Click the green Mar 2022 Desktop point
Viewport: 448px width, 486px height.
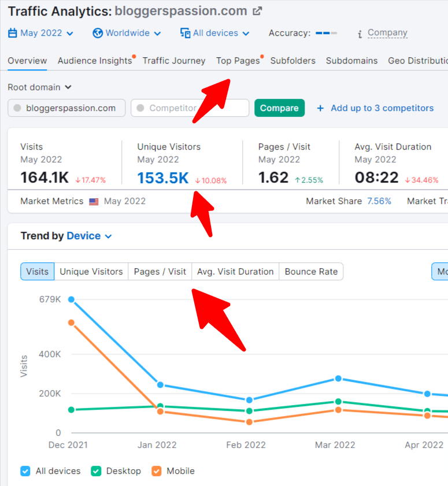point(338,402)
